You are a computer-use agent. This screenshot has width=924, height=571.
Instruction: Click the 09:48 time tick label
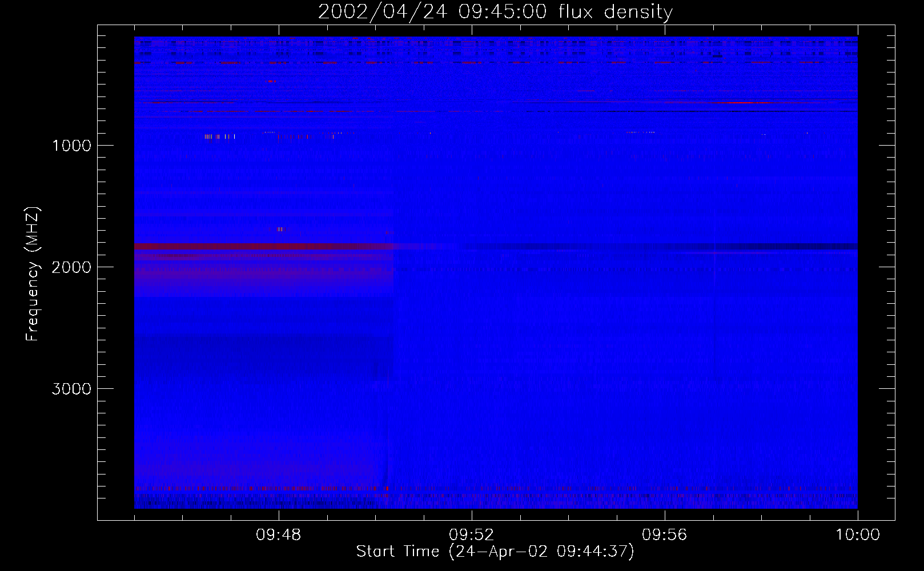point(279,535)
